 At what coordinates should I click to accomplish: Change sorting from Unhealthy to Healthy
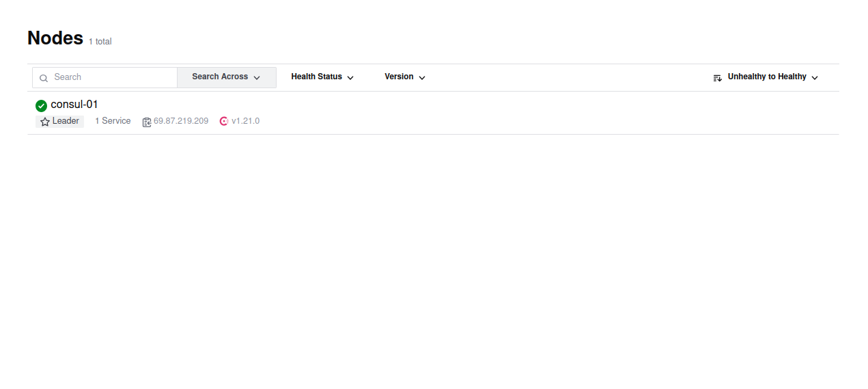(x=766, y=77)
